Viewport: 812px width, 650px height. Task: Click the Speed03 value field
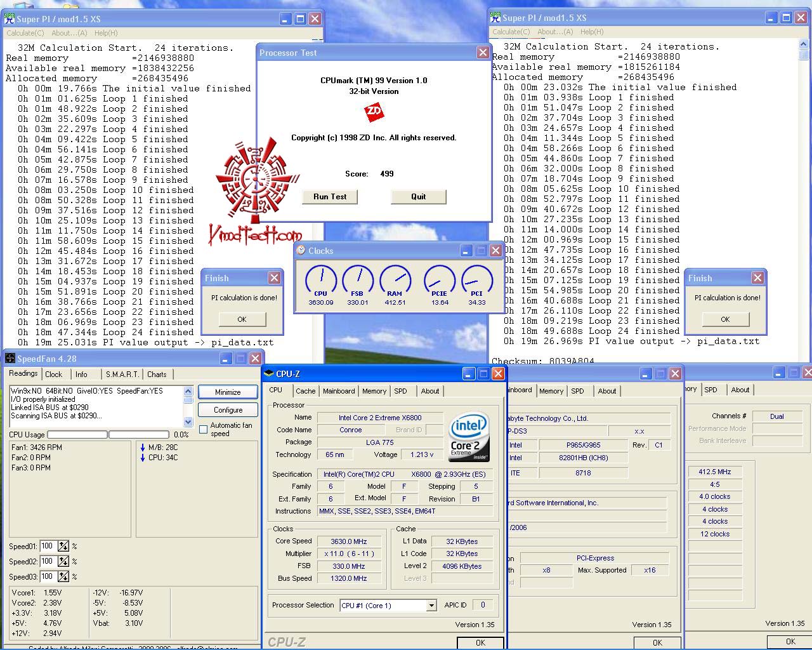point(48,577)
